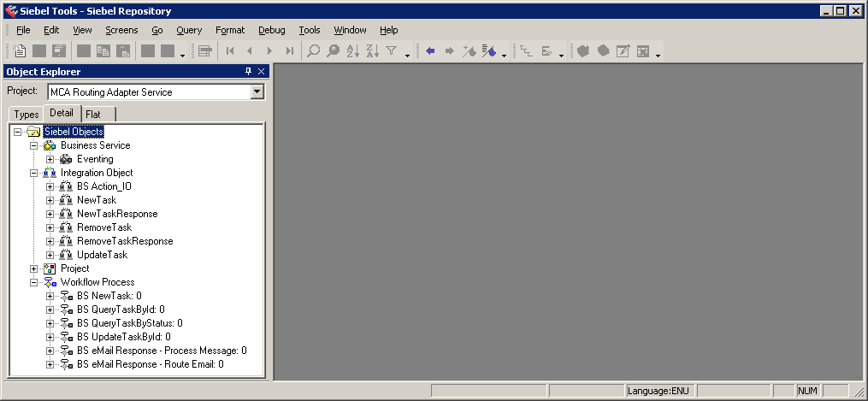
Task: Click the grid layout icon at the end of the toolbar
Action: [x=642, y=51]
